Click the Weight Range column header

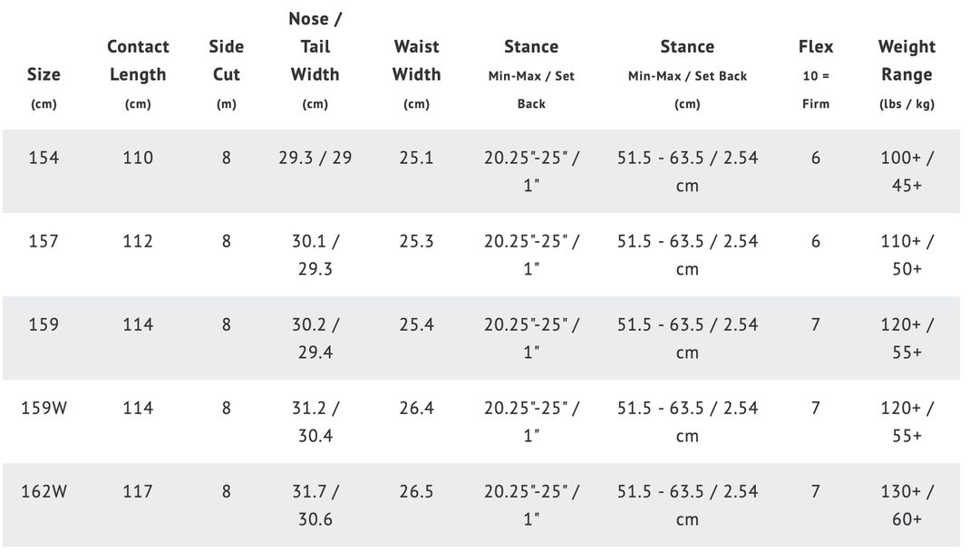906,61
